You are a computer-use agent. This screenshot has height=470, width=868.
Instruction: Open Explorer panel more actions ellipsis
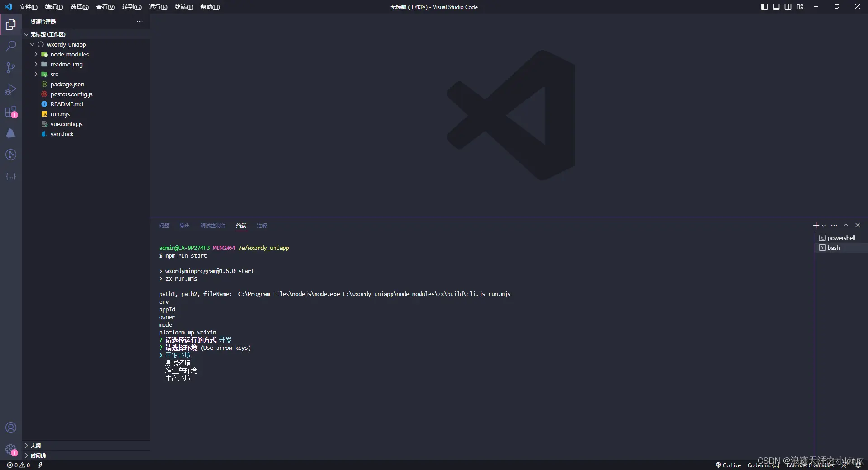(x=140, y=22)
